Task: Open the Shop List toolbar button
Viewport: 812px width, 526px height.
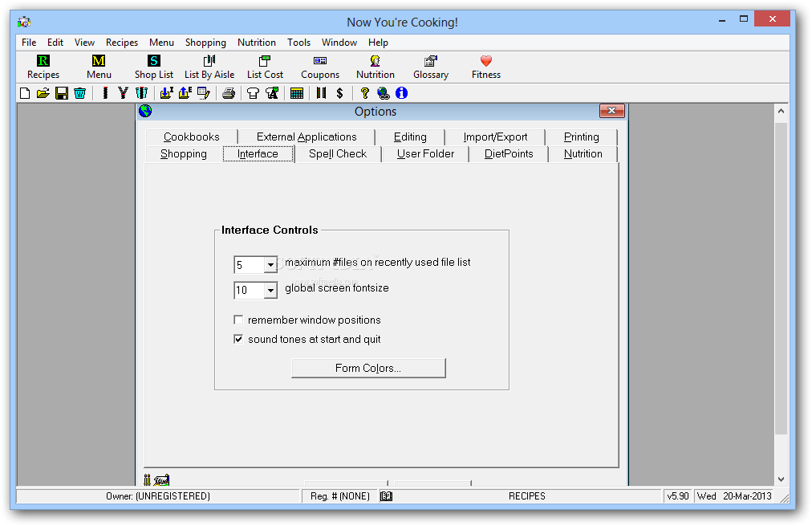Action: 154,67
